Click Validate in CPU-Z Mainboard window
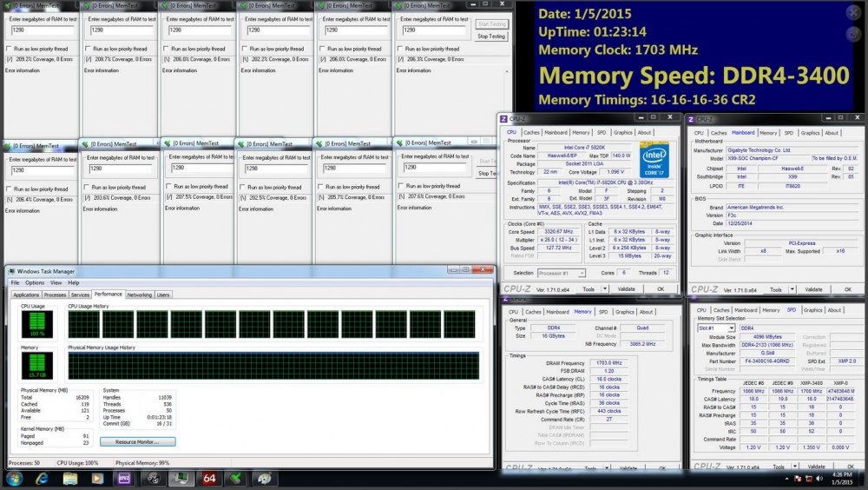 (813, 289)
